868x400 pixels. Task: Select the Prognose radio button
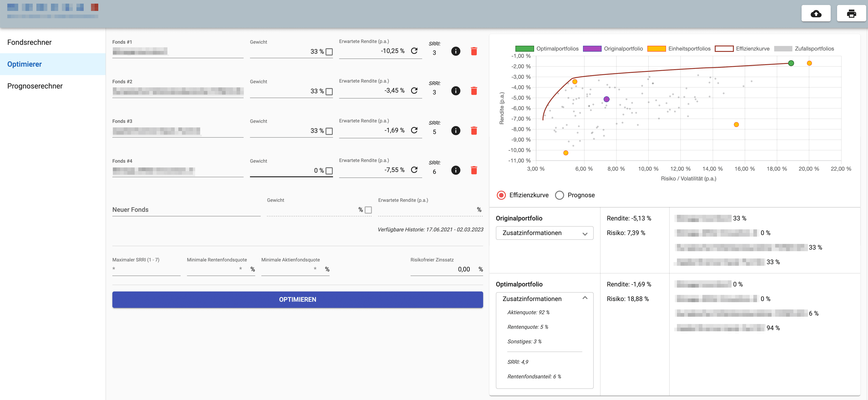coord(559,195)
